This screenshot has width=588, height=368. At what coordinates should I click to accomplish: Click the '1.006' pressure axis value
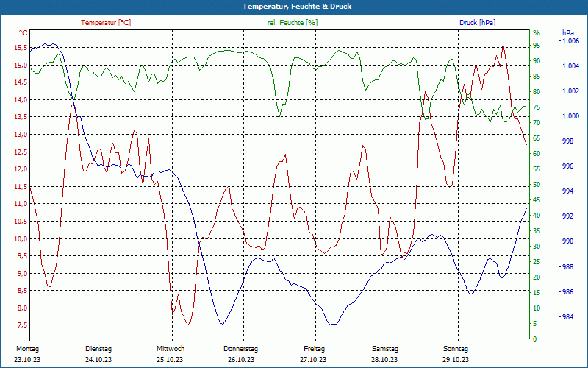click(571, 41)
